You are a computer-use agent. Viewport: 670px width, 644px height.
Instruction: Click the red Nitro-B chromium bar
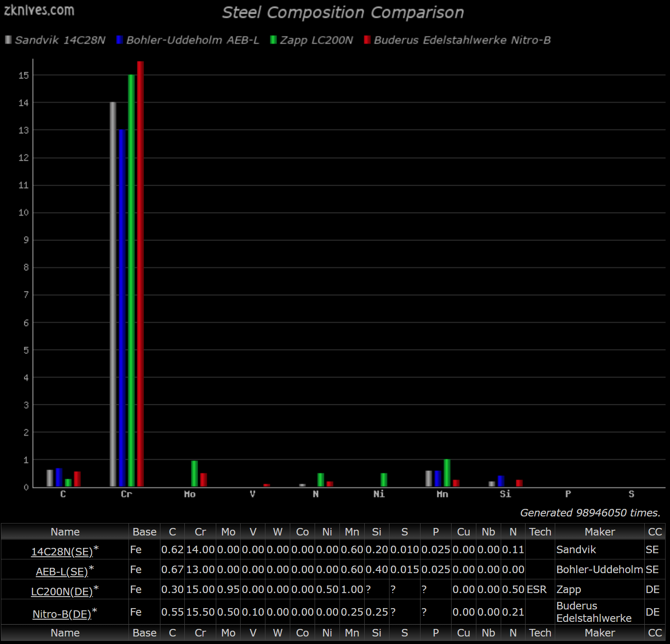[140, 274]
